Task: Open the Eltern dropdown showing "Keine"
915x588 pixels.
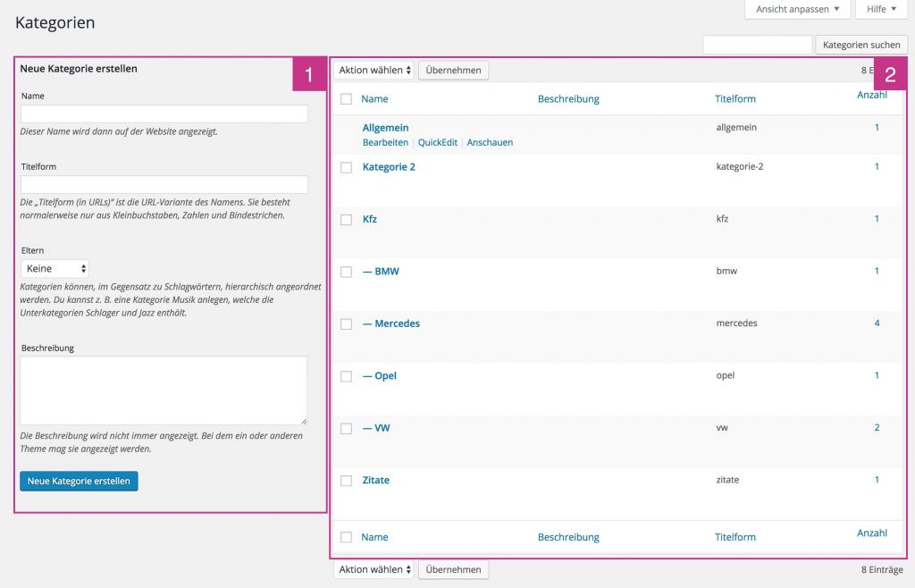Action: pos(55,267)
